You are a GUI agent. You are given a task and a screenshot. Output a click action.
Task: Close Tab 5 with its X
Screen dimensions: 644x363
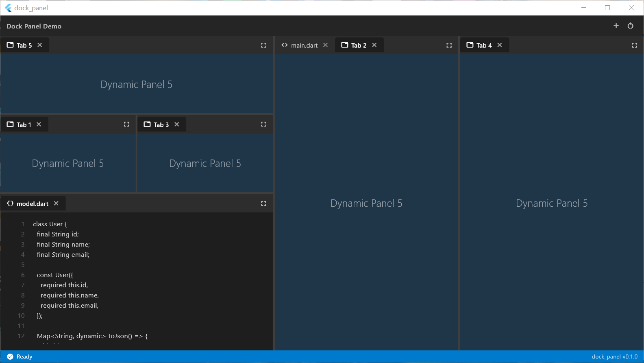pos(40,45)
